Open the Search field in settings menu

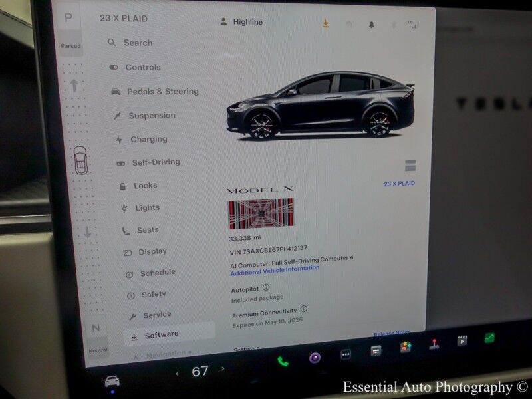[x=130, y=43]
